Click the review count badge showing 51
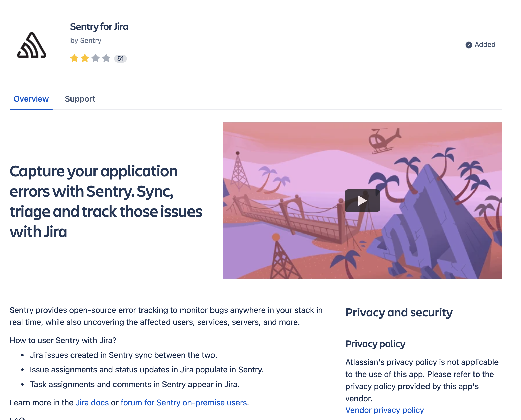 121,58
